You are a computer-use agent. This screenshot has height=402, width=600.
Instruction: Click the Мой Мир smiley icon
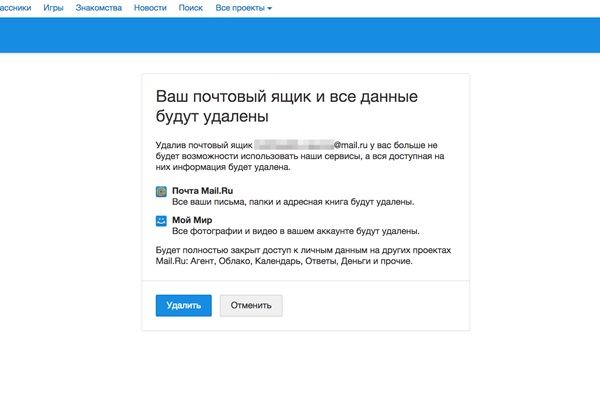pyautogui.click(x=161, y=221)
